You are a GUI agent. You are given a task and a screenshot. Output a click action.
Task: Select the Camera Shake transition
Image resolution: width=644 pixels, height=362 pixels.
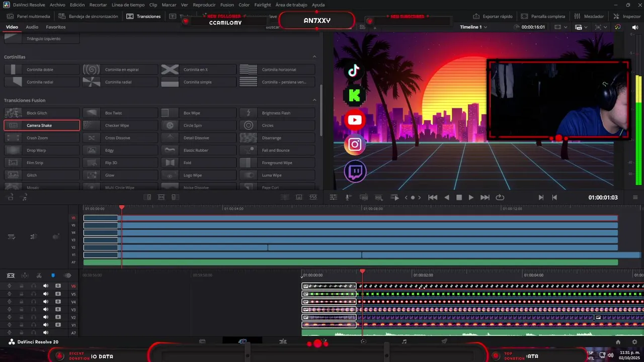tap(42, 125)
